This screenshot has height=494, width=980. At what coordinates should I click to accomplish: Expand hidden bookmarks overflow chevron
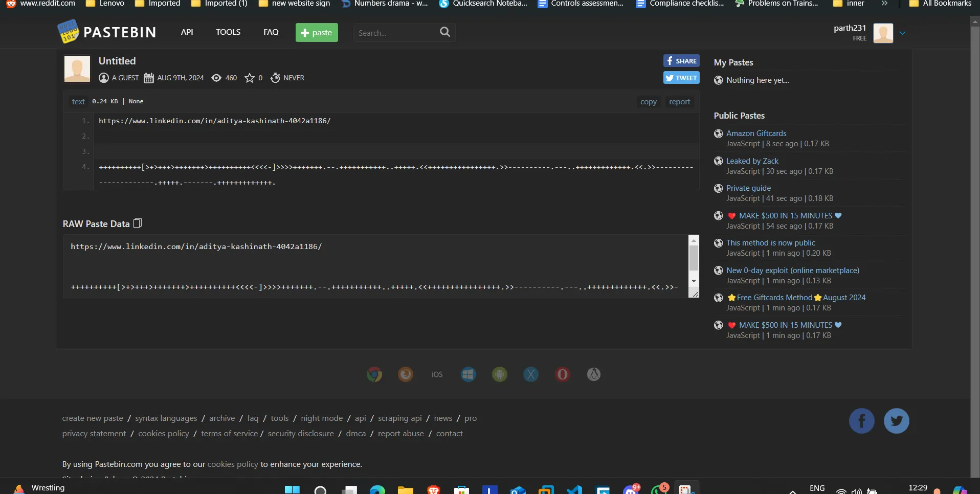tap(884, 4)
